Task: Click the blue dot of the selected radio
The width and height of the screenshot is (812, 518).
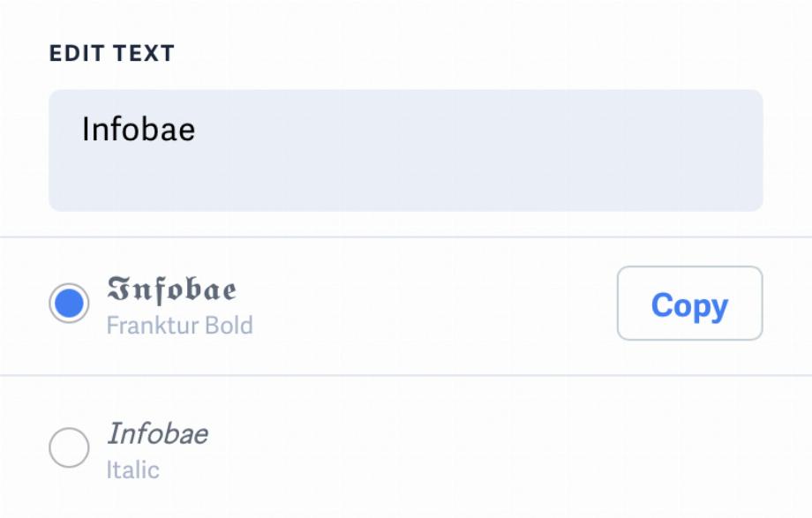Action: coord(69,303)
